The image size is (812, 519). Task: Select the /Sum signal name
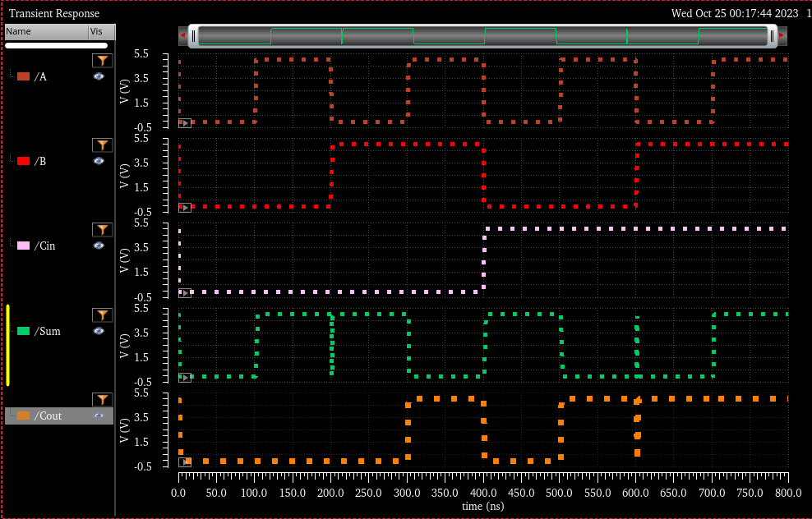[47, 331]
